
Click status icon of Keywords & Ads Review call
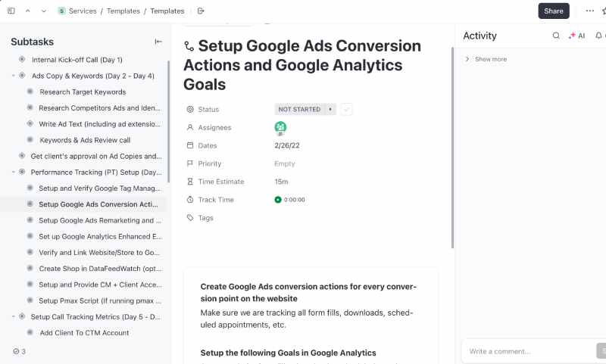click(x=30, y=140)
